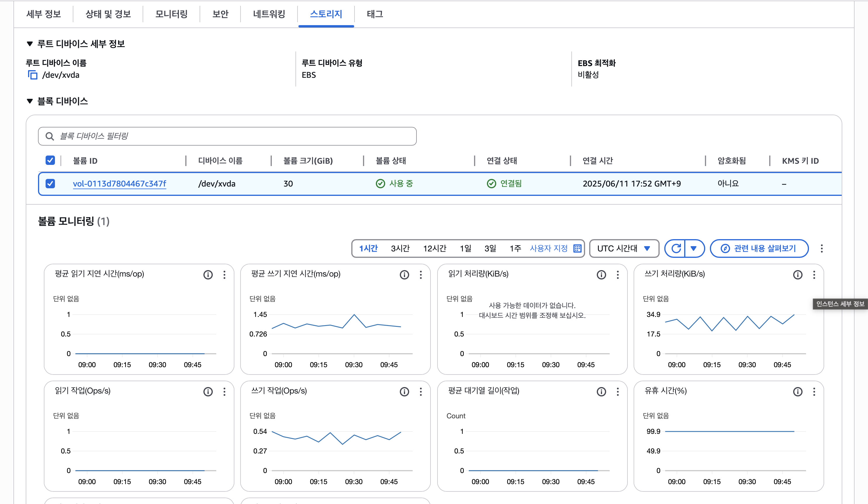Copy the root device name /dev/xvda
The width and height of the screenshot is (868, 504).
32,75
